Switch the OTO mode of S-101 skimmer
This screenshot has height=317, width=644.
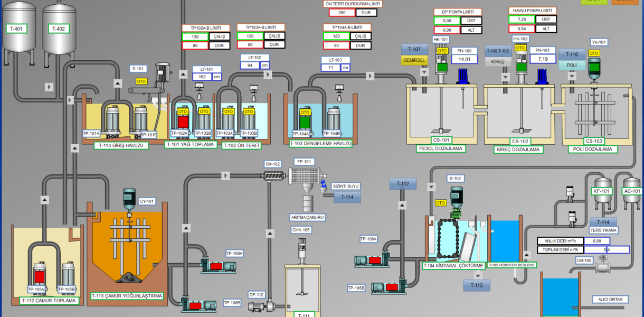141,81
